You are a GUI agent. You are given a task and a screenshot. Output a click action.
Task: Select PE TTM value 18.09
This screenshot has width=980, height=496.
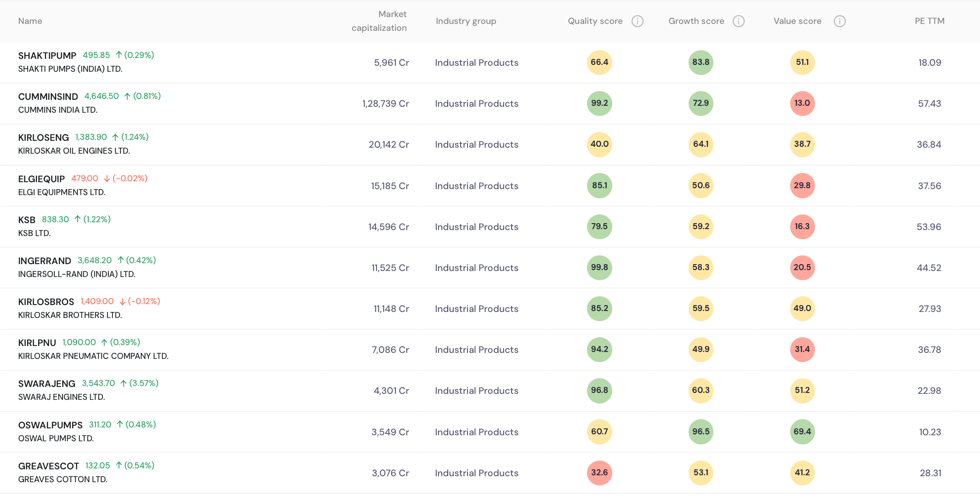click(x=929, y=63)
